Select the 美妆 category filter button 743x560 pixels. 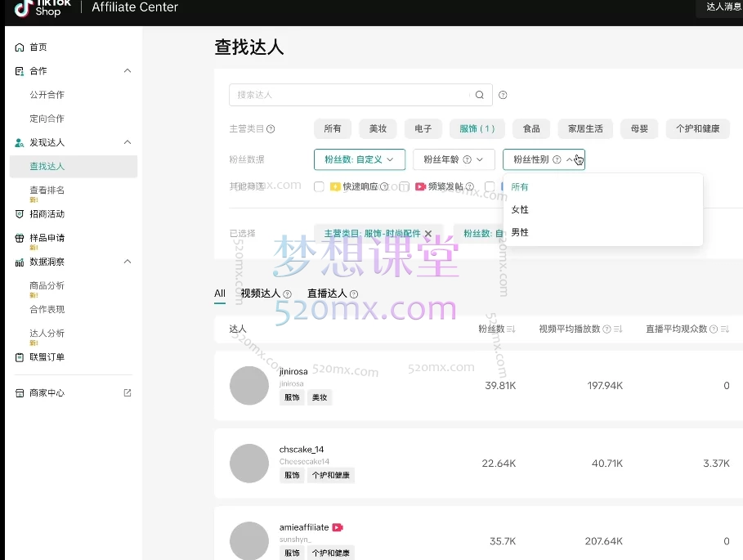point(377,128)
